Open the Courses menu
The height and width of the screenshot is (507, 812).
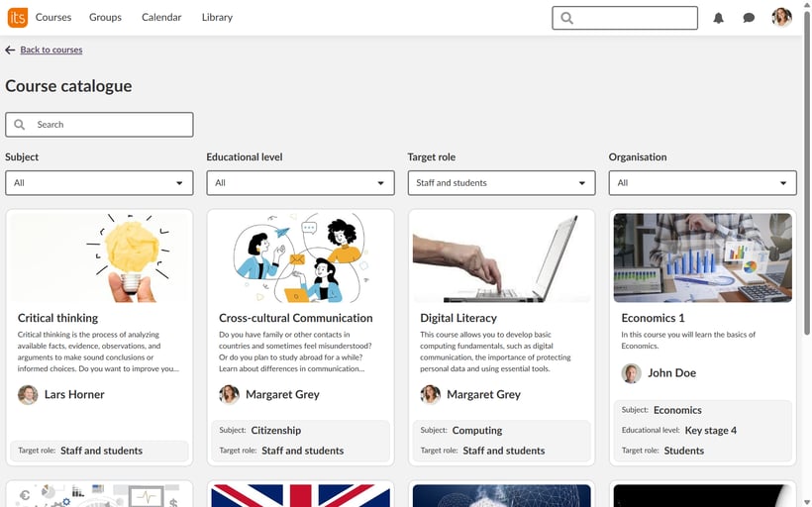click(53, 17)
